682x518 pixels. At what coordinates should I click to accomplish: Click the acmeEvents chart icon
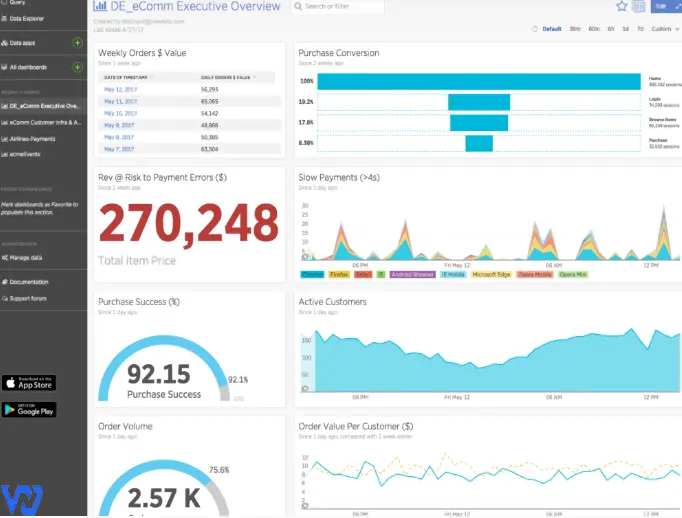point(4,154)
